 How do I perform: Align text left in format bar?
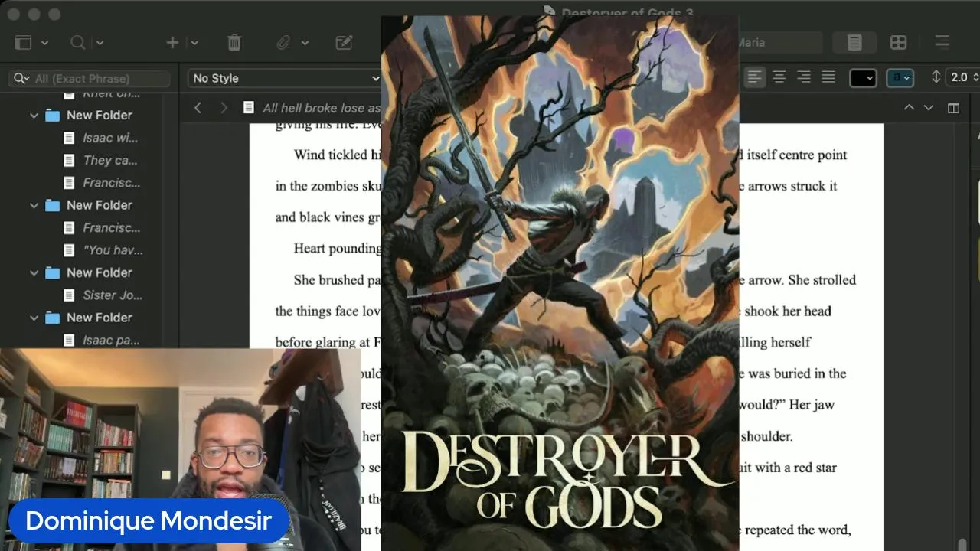click(x=755, y=77)
